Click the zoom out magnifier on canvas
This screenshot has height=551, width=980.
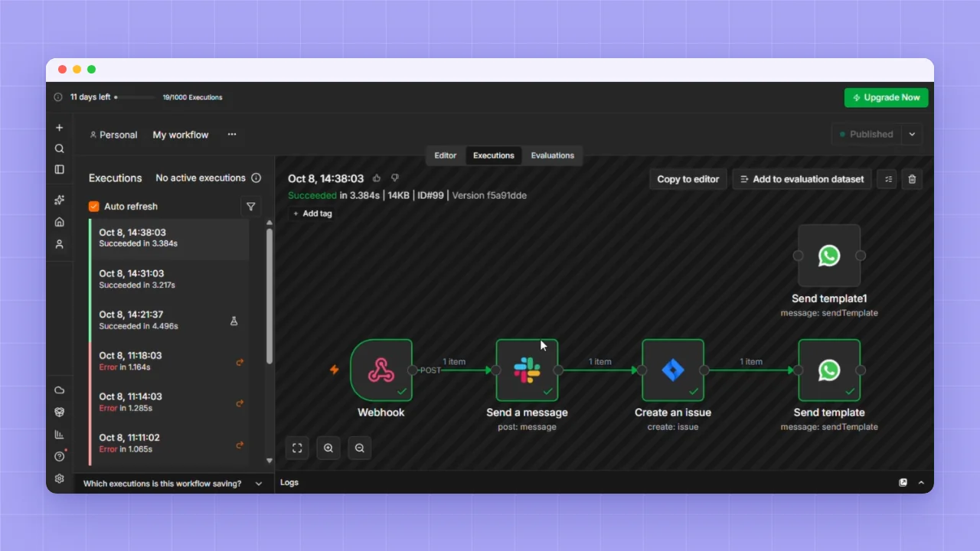[360, 448]
